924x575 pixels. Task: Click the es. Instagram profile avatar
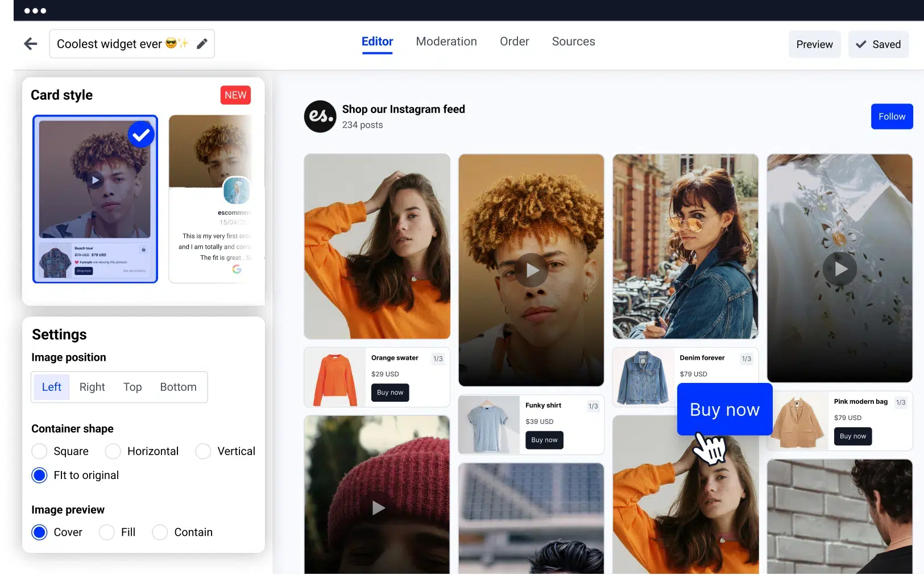tap(320, 116)
